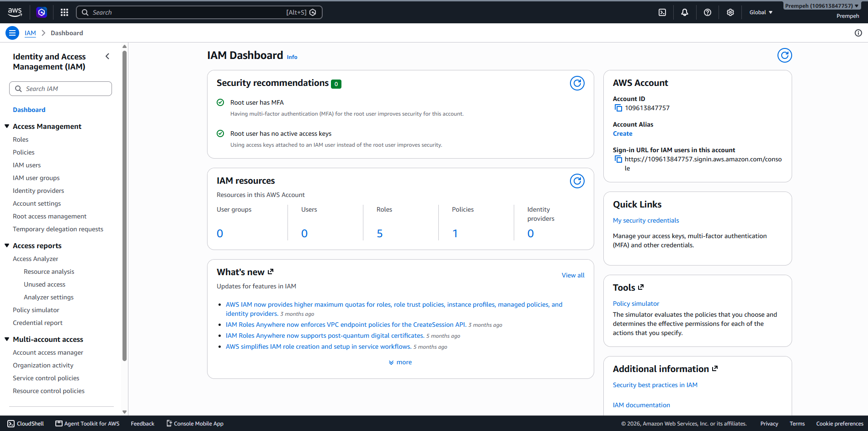The image size is (868, 431).
Task: Click the Info link beside IAM Dashboard
Action: pyautogui.click(x=292, y=57)
